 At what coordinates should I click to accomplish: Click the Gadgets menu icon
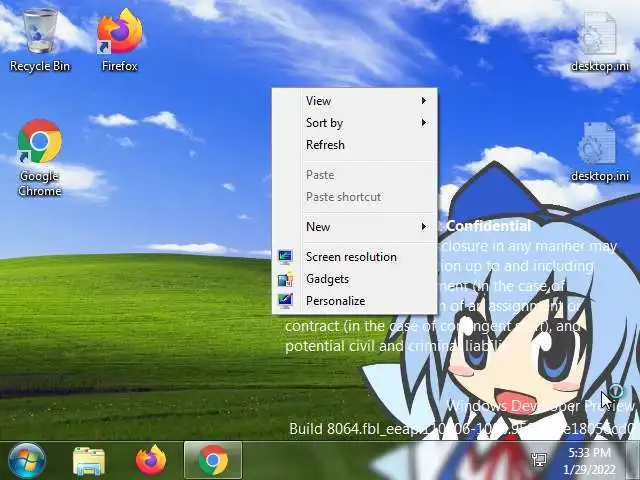click(285, 279)
